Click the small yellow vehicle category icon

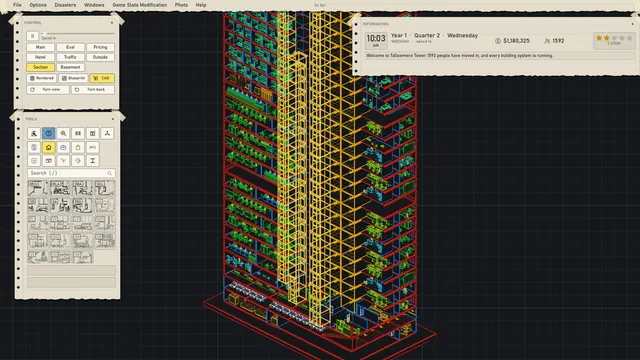[x=93, y=147]
